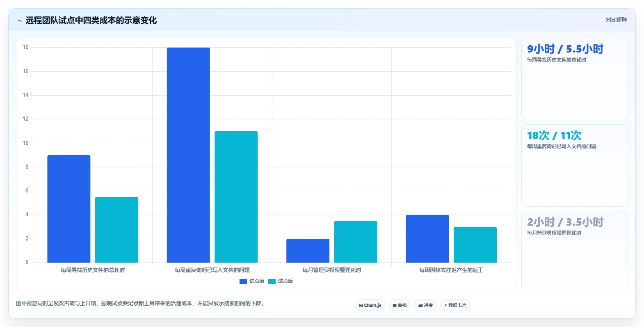Click the x-axis label 每月管理员权限整理耗时
Image resolution: width=644 pixels, height=327 pixels.
click(332, 270)
